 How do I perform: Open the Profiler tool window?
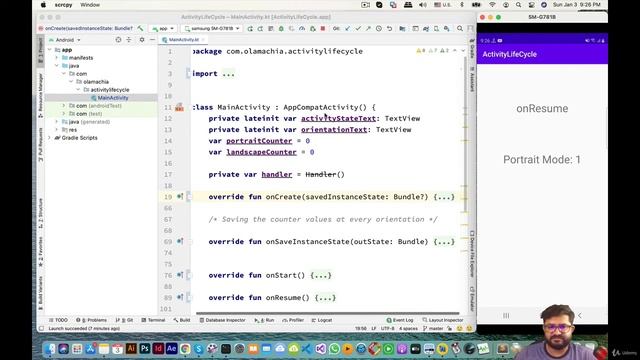(293, 320)
